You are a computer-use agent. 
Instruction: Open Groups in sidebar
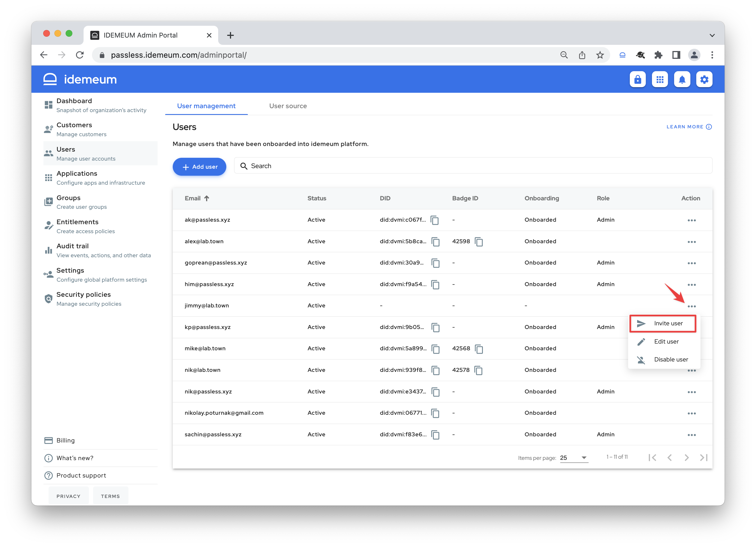[100, 202]
